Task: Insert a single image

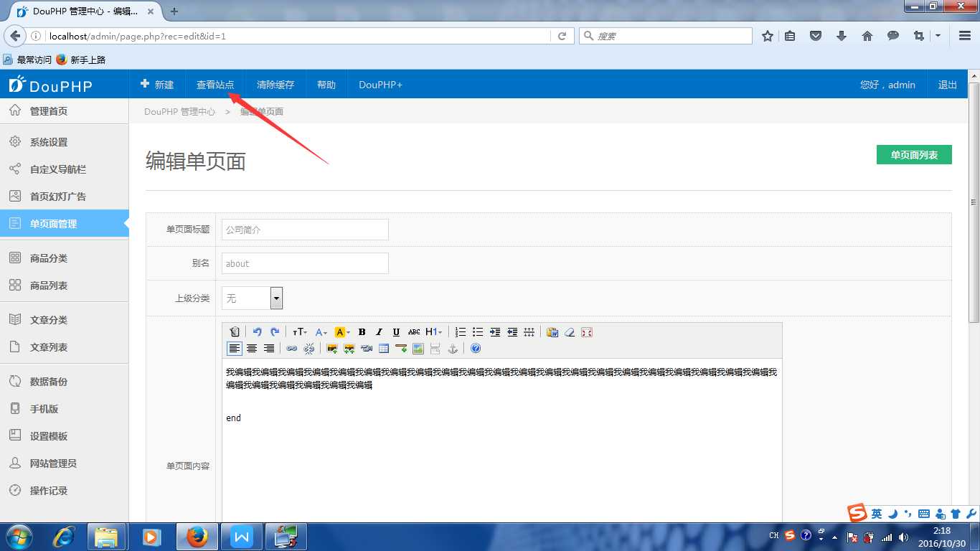Action: (x=332, y=349)
